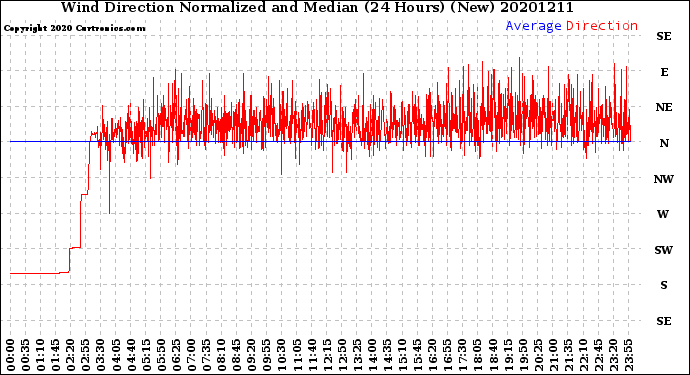The width and height of the screenshot is (690, 375).
Task: Select the "23:20" time label
Action: [x=613, y=355]
